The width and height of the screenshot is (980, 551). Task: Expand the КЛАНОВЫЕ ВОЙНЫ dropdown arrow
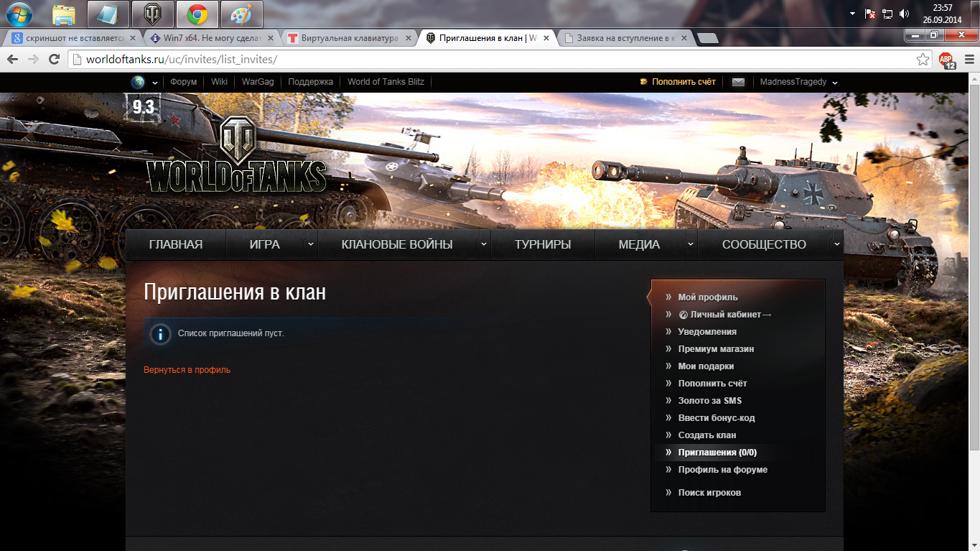click(484, 244)
